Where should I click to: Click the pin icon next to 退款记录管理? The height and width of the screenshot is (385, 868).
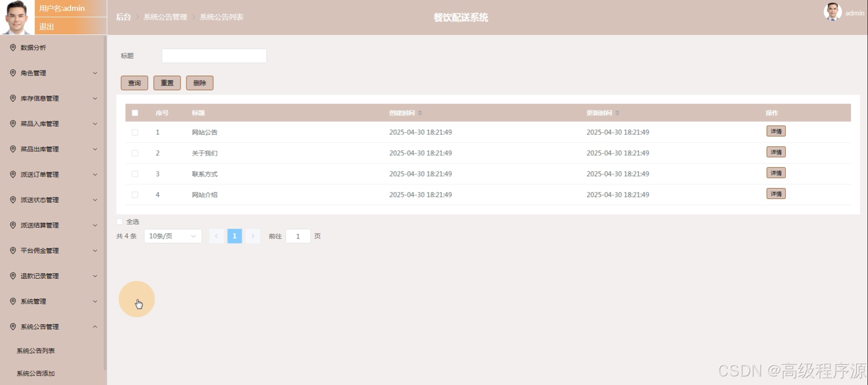tap(13, 276)
